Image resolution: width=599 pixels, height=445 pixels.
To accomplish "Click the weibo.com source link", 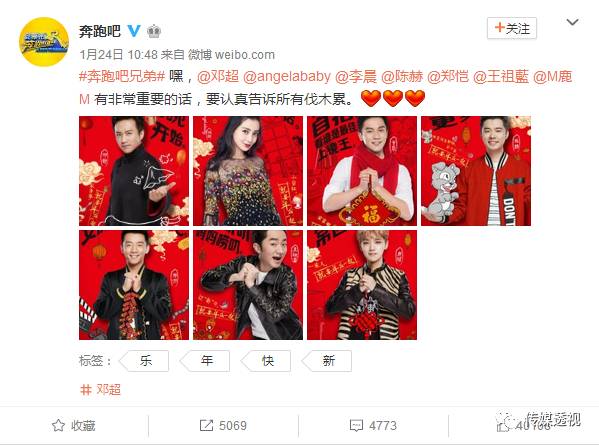I will [245, 55].
